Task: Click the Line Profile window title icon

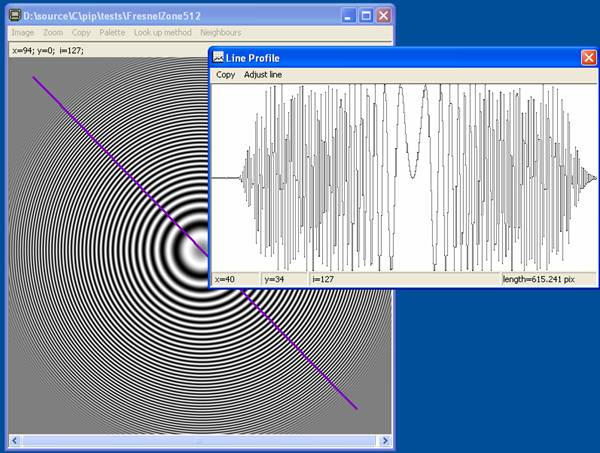Action: [x=218, y=58]
